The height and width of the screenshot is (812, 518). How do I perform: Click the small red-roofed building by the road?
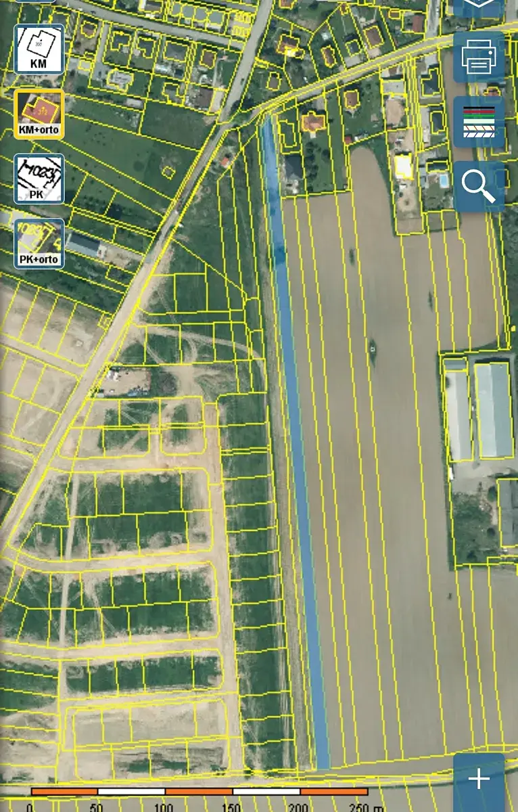click(x=225, y=161)
